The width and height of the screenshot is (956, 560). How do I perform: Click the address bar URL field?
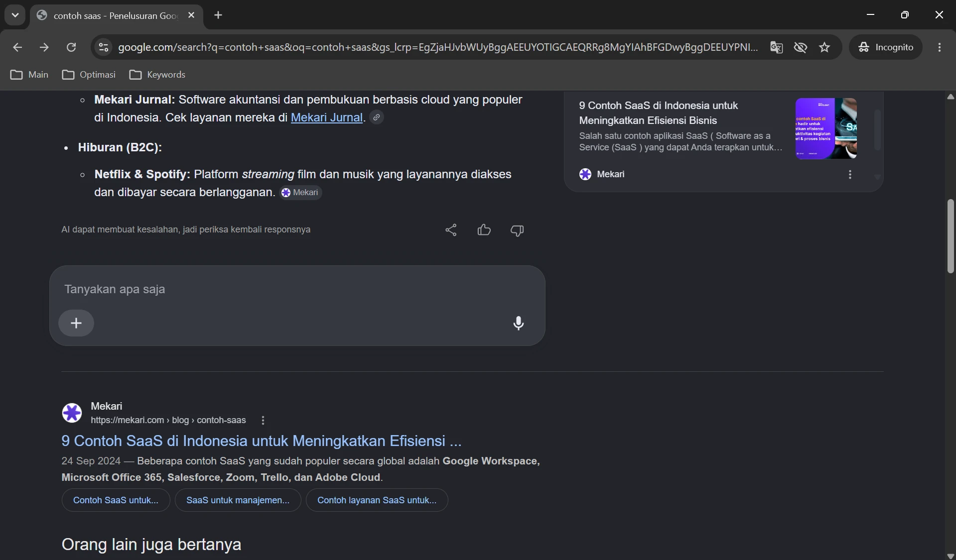tap(438, 47)
